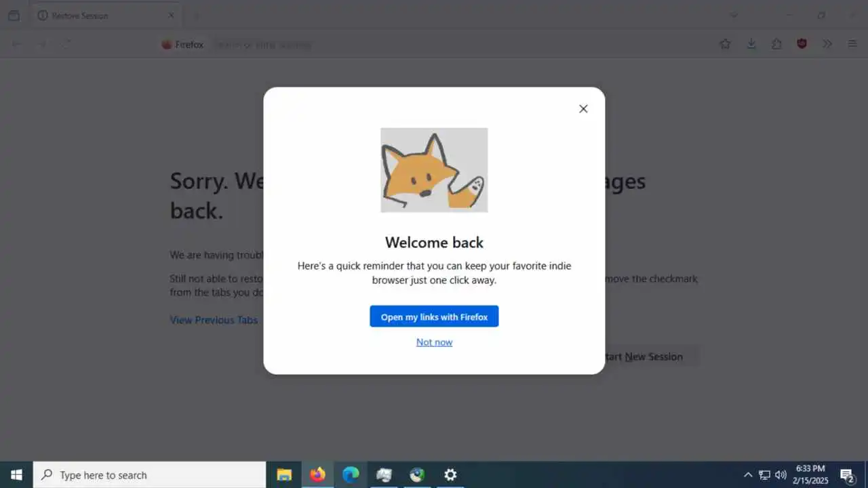
Task: Open the list all tabs dropdown
Action: point(733,15)
